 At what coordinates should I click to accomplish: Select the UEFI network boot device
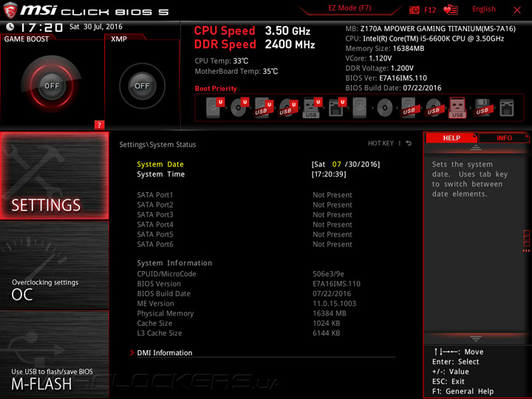tap(337, 108)
